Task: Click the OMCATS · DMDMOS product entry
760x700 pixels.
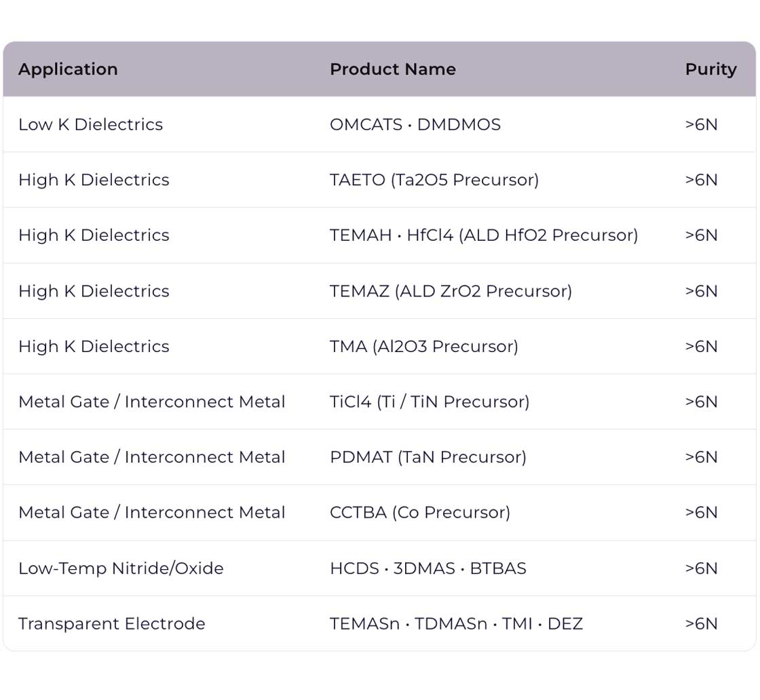Action: 415,125
